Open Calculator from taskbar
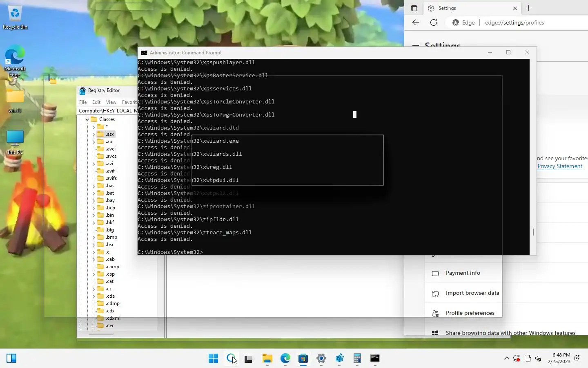Screen dimensions: 588x368 357,359
